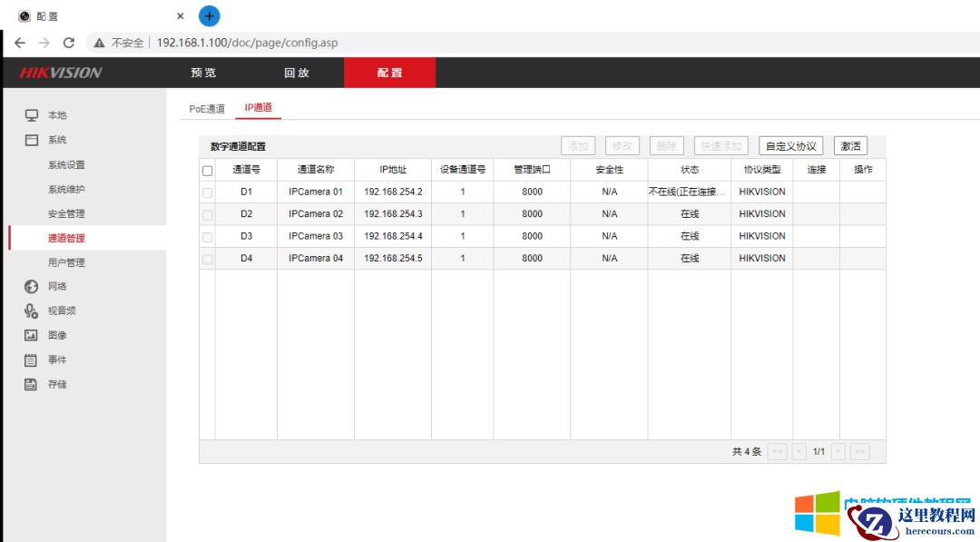Open the 预览 preview top menu
Image resolution: width=980 pixels, height=542 pixels.
203,73
